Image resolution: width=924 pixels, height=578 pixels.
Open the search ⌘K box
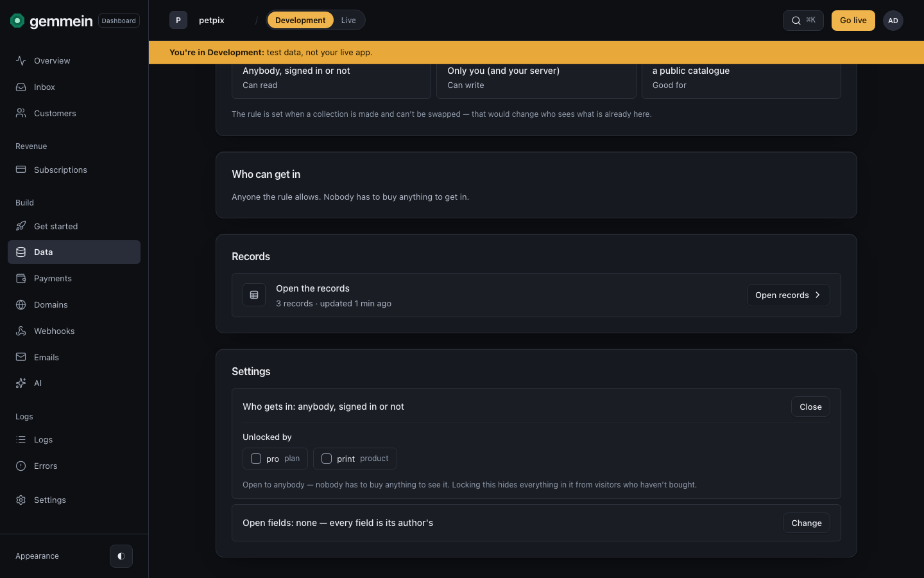[803, 21]
